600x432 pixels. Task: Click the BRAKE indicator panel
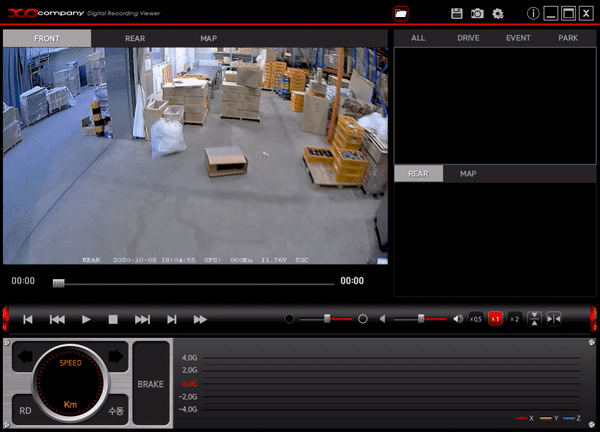click(151, 384)
